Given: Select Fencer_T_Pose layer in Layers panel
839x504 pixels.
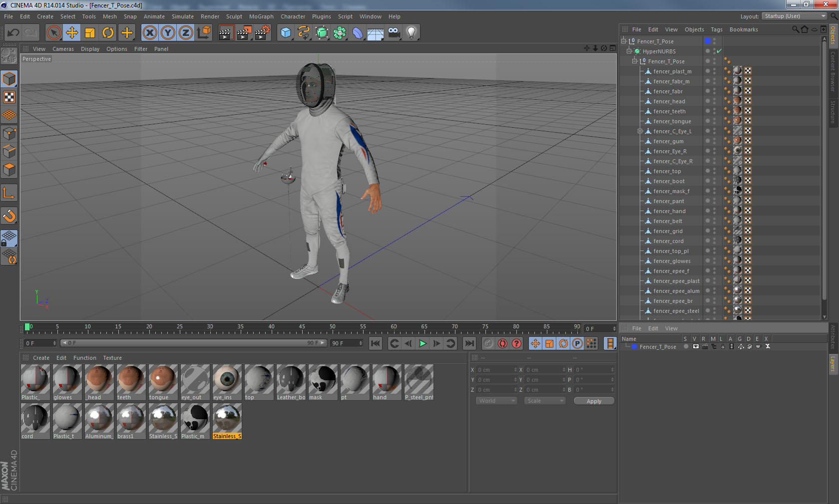Looking at the screenshot, I should pyautogui.click(x=657, y=347).
